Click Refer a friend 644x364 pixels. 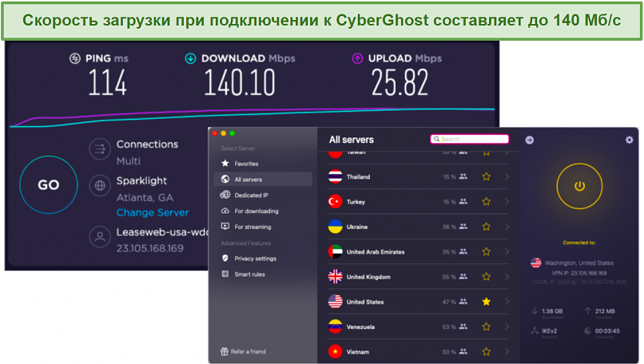point(243,351)
